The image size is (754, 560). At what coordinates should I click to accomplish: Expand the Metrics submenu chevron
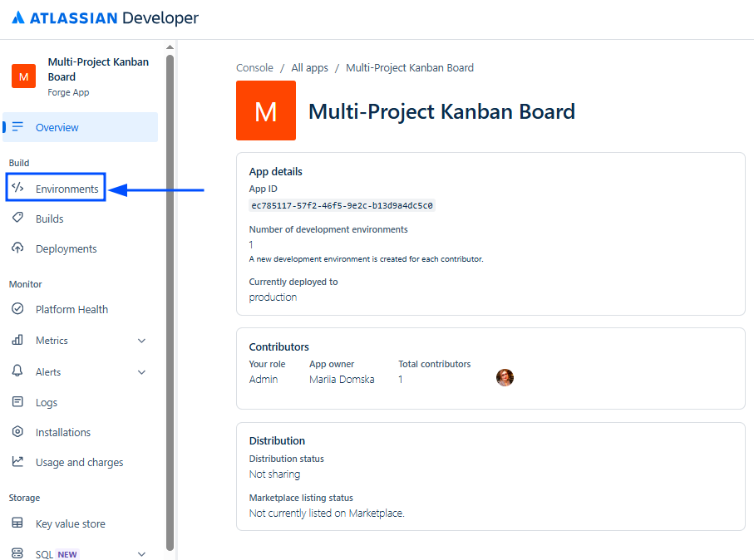[x=141, y=341]
